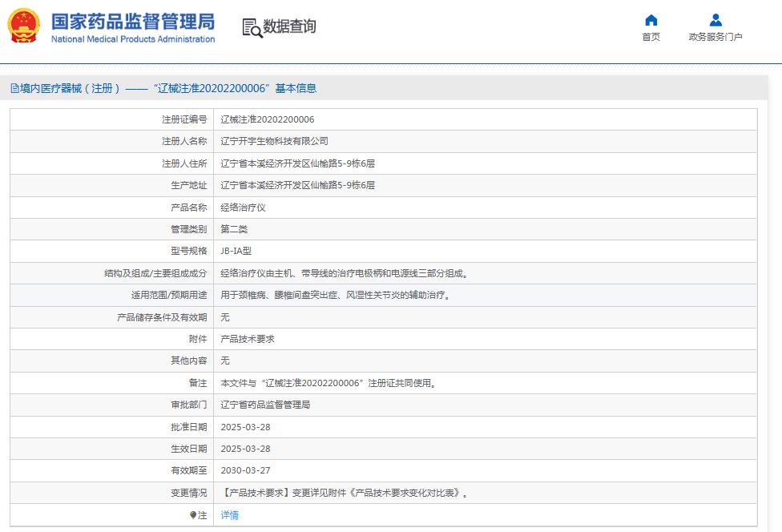This screenshot has height=532, width=782.
Task: Click the 注册人名称 company name cell
Action: pos(272,141)
